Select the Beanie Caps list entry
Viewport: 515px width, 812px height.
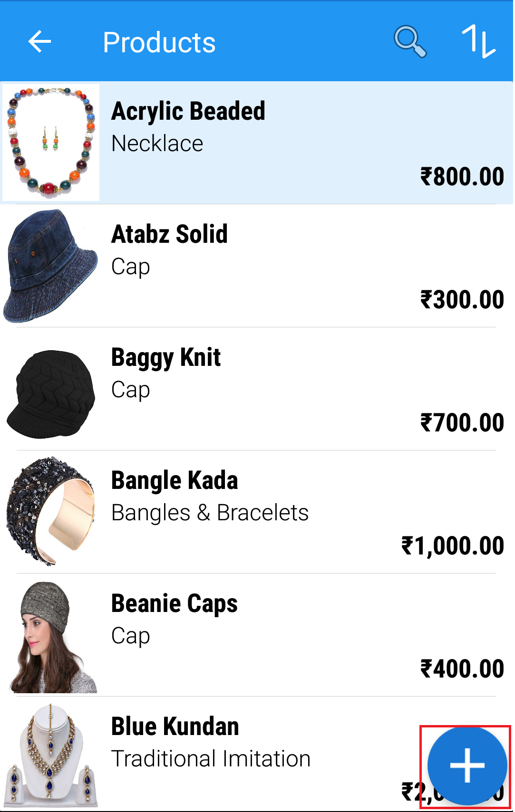click(x=257, y=635)
